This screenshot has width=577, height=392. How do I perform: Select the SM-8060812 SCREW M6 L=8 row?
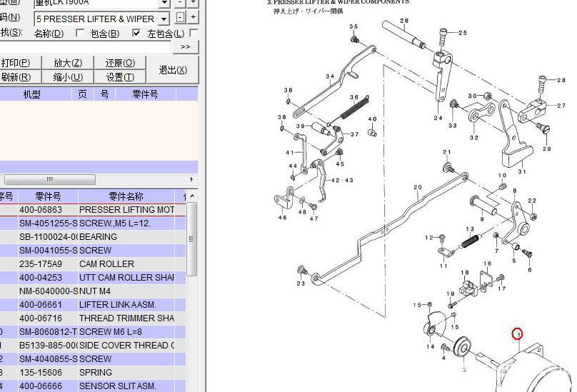(x=93, y=332)
